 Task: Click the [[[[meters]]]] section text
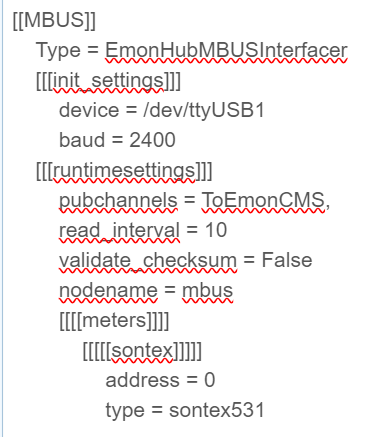click(114, 320)
